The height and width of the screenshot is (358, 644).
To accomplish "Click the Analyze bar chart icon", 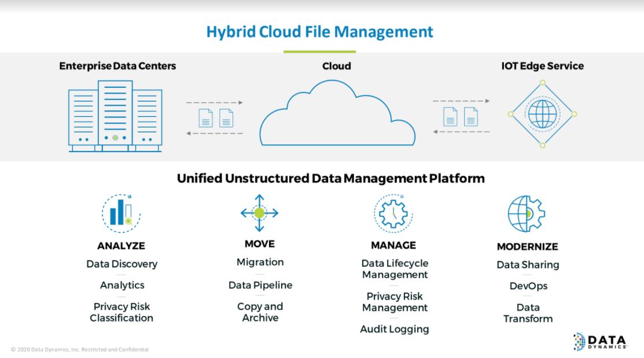I will pos(121,213).
